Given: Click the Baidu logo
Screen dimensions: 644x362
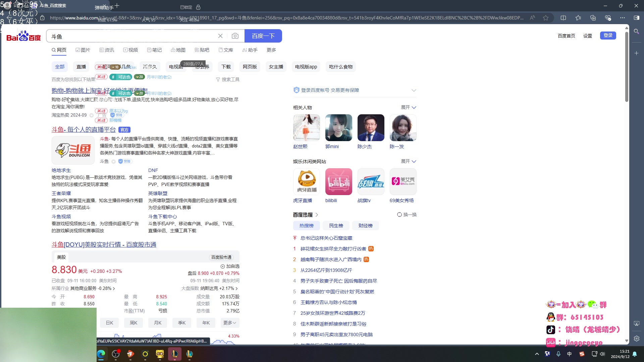Looking at the screenshot, I should (x=23, y=36).
